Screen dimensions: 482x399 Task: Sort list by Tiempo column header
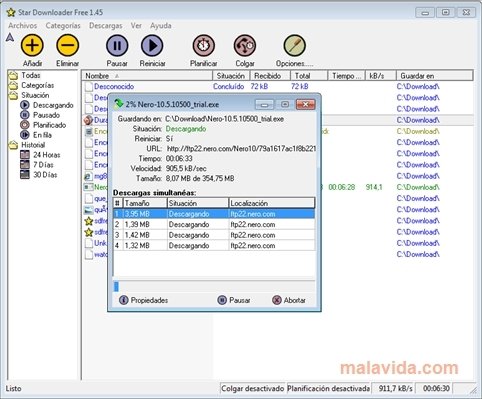[x=347, y=76]
